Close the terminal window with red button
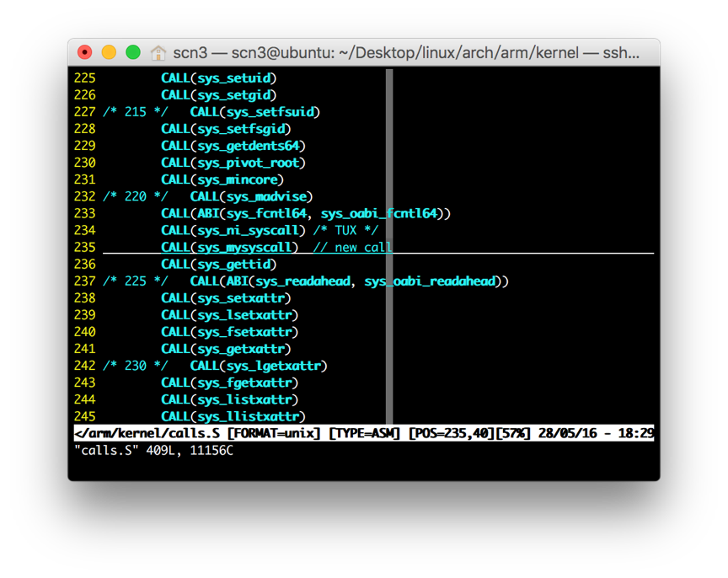728x578 pixels. (85, 52)
